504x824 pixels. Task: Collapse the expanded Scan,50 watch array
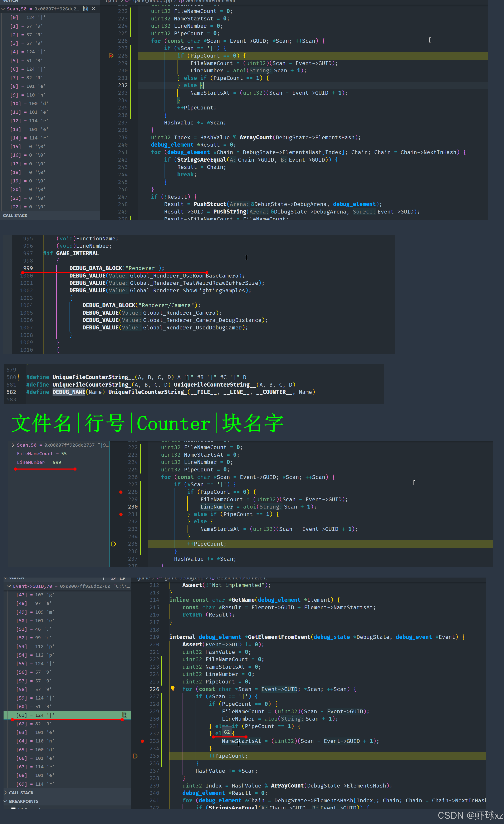pyautogui.click(x=3, y=9)
